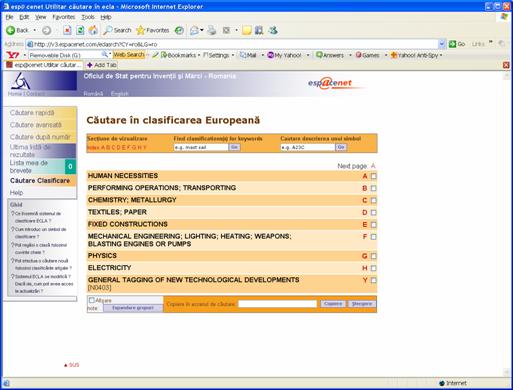513x390 pixels.
Task: Close the tab with the red X icon
Action: 506,65
